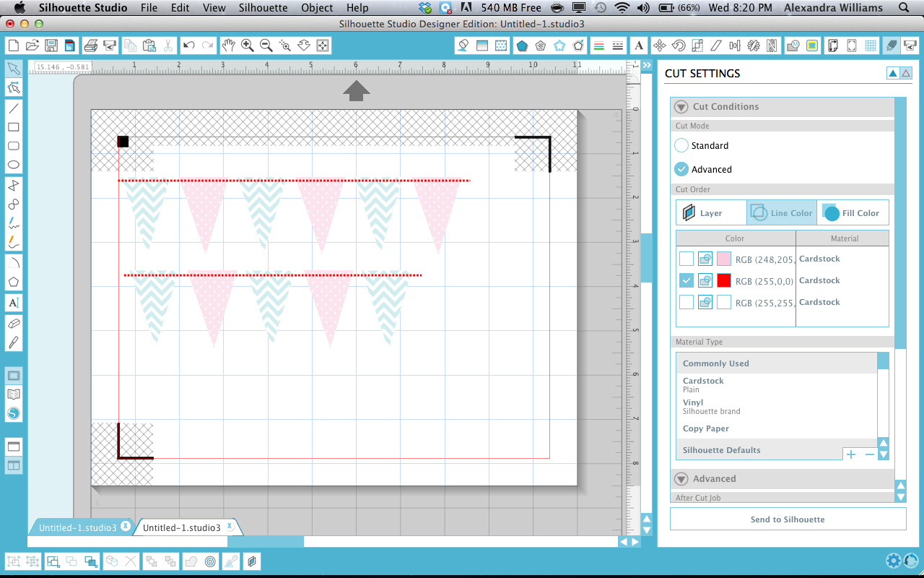
Task: Open the Fill Color paint bucket window
Action: (463, 46)
